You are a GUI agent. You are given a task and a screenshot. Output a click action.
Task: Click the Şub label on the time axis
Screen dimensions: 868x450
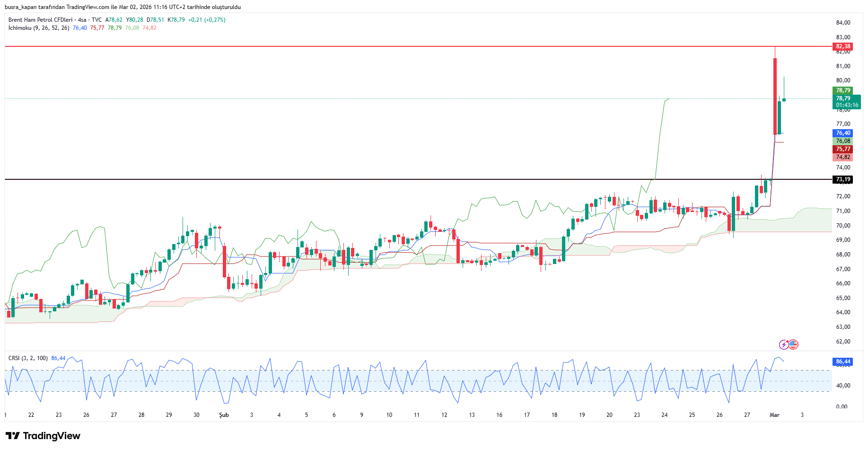tap(224, 415)
